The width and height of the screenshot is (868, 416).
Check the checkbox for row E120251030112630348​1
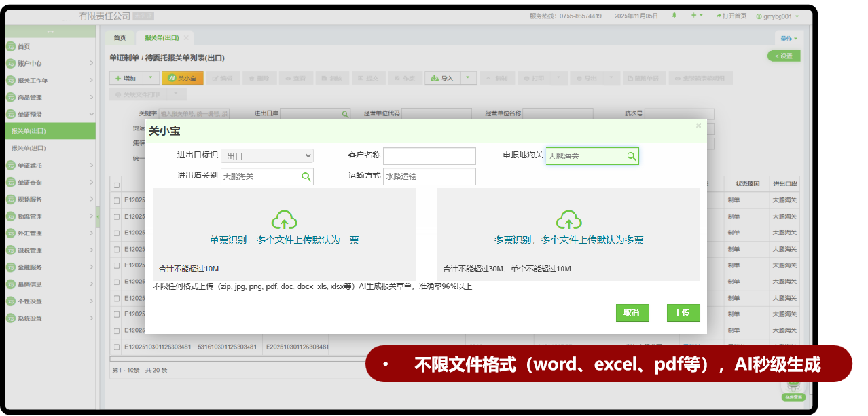tap(117, 347)
